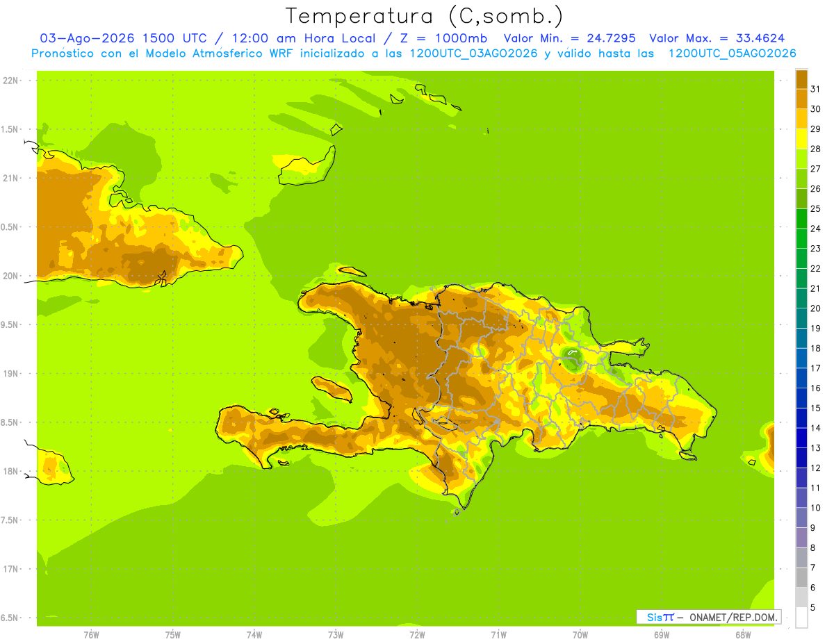Click the "15" label on color scale
Image resolution: width=834 pixels, height=644 pixels.
click(x=815, y=408)
